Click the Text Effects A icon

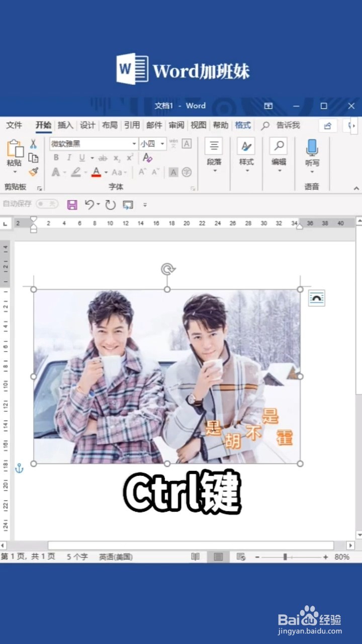pos(55,172)
